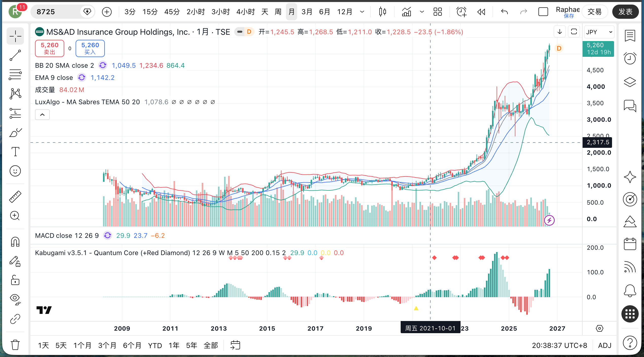Select the 5年 date range
The image size is (644, 357).
click(192, 345)
